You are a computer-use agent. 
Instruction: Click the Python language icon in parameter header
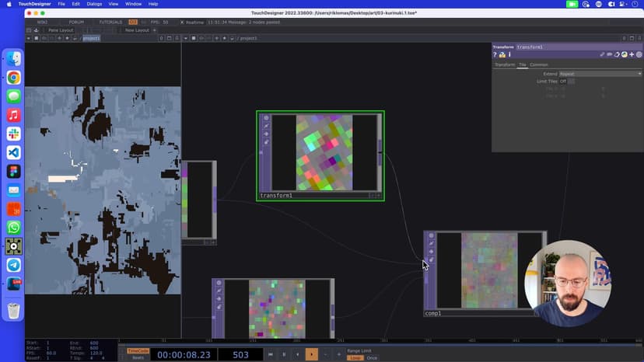point(624,54)
